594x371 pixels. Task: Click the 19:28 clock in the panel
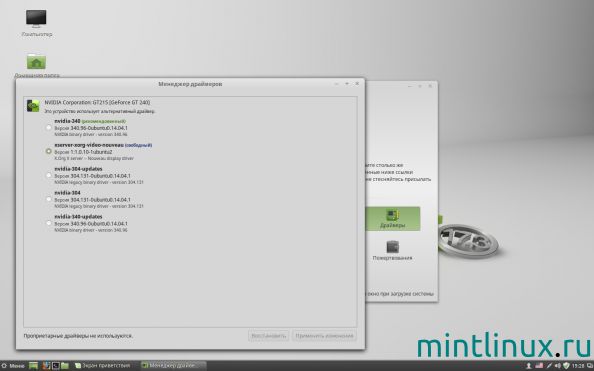coord(578,366)
